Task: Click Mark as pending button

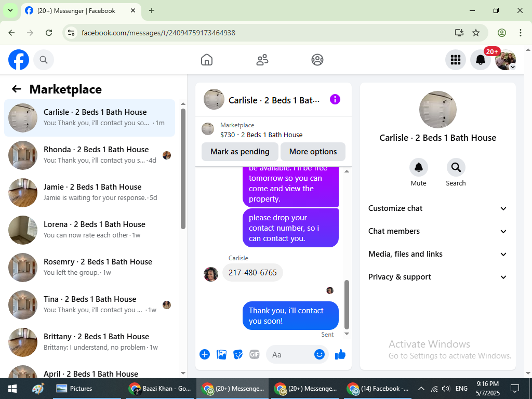Action: tap(240, 152)
